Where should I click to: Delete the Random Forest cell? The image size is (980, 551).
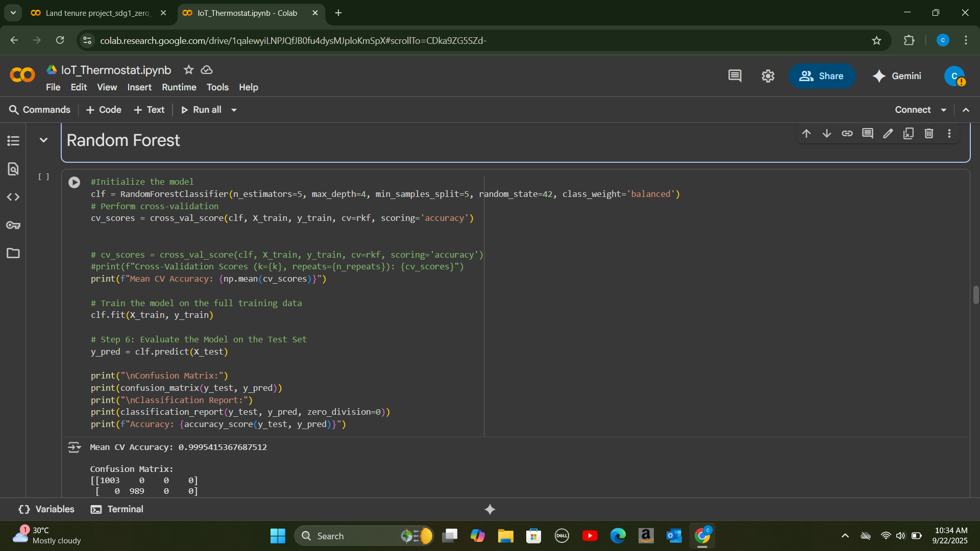[x=929, y=134]
